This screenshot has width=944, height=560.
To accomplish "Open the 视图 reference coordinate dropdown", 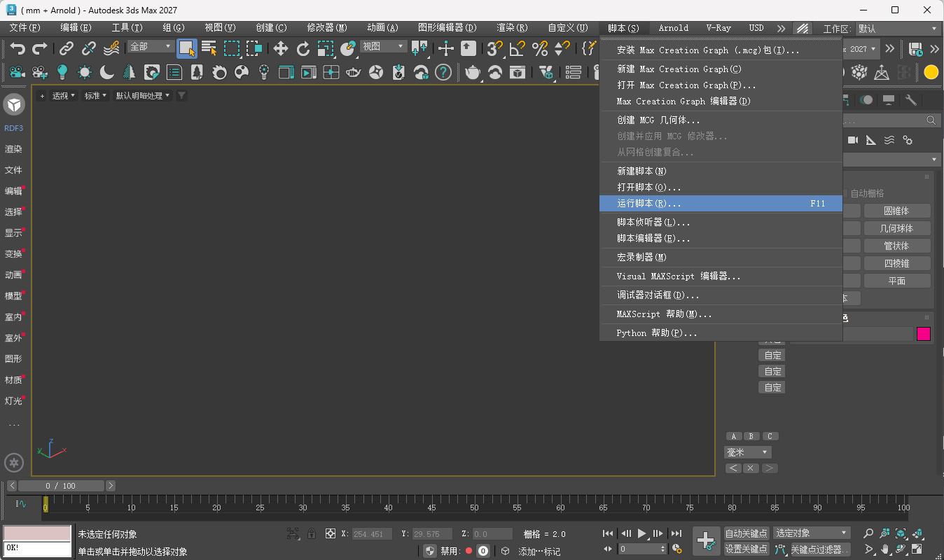I will 383,46.
